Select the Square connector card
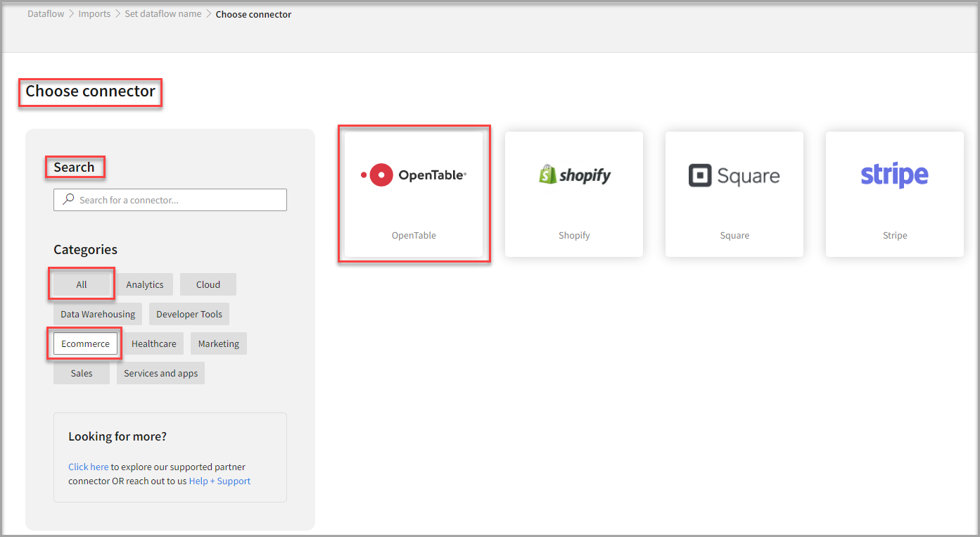Screen dimensions: 980x537 tap(734, 194)
